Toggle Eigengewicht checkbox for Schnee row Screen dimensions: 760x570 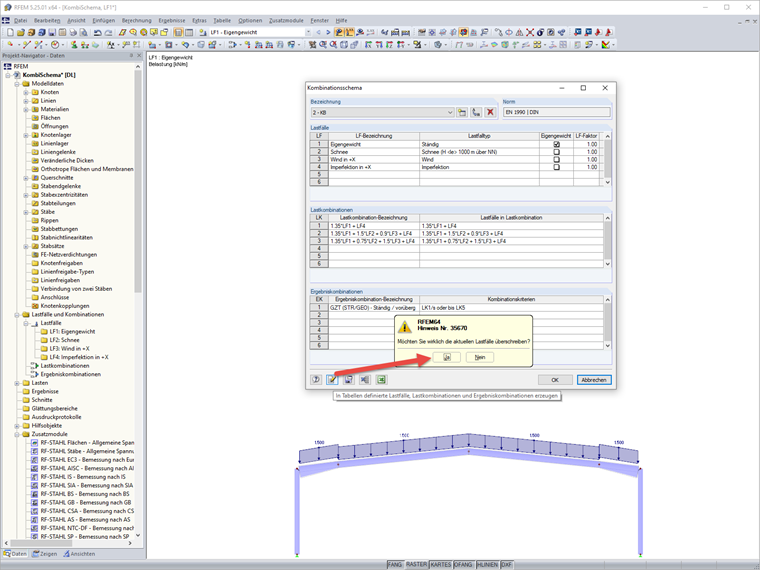pyautogui.click(x=556, y=152)
